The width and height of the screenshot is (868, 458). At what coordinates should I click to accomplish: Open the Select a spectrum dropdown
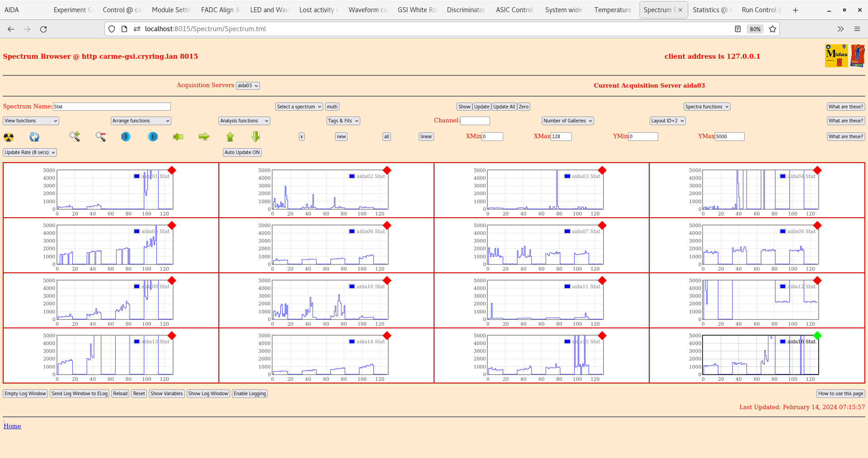coord(299,107)
